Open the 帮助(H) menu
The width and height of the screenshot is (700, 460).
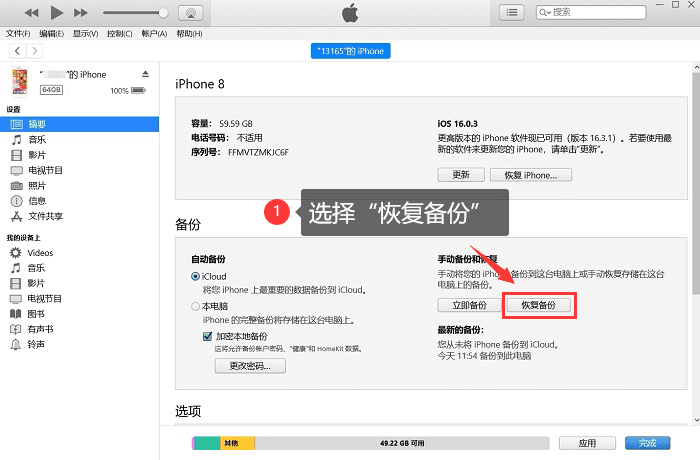[189, 33]
